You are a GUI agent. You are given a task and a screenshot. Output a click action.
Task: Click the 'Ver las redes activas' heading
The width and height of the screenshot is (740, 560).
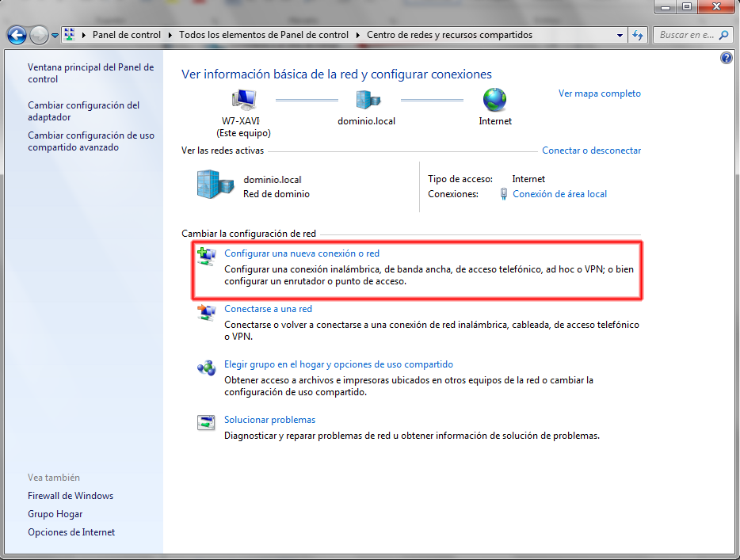coord(223,150)
